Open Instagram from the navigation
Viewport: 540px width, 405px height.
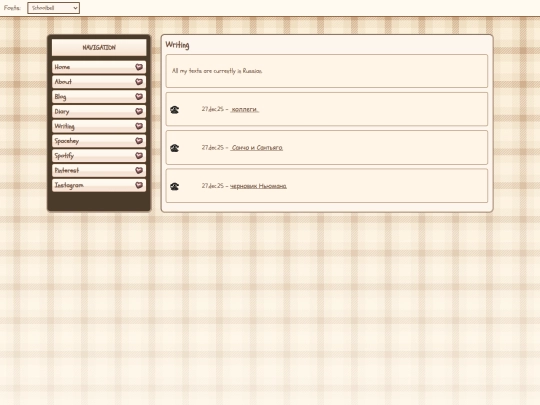tap(99, 185)
